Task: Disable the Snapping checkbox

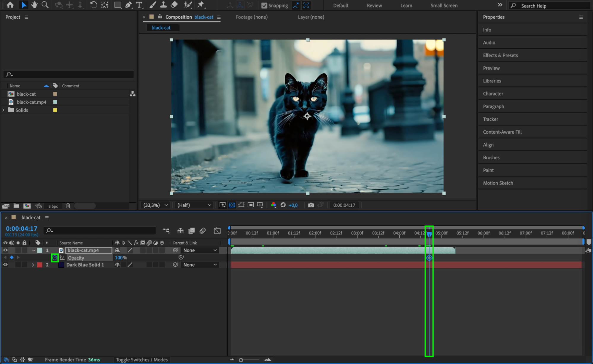Action: click(264, 6)
